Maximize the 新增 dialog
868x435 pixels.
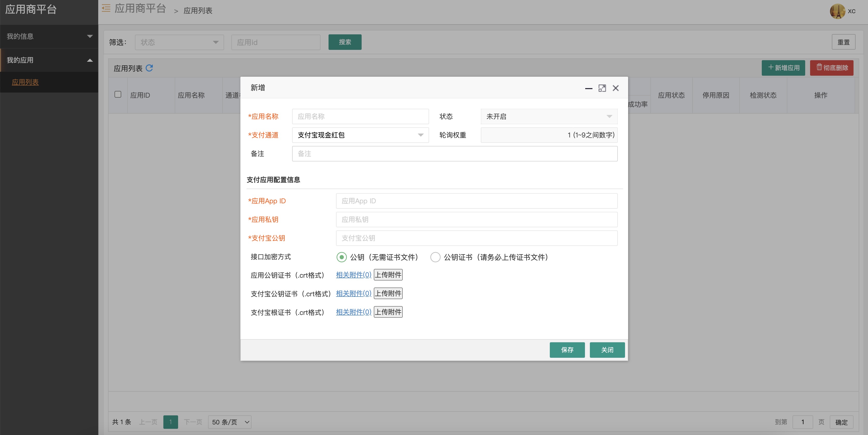[x=602, y=88]
